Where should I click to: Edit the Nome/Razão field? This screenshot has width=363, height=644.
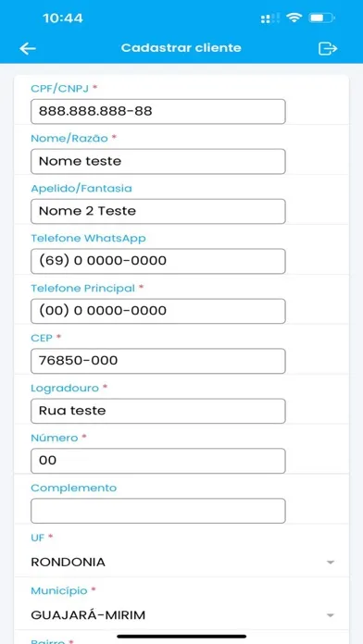pyautogui.click(x=157, y=161)
